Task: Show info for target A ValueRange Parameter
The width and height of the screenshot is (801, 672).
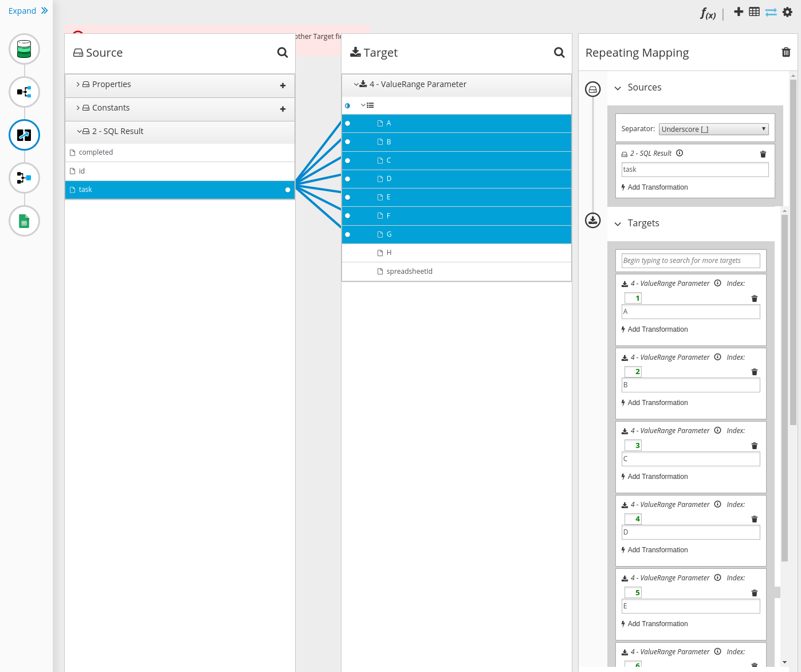Action: 717,283
